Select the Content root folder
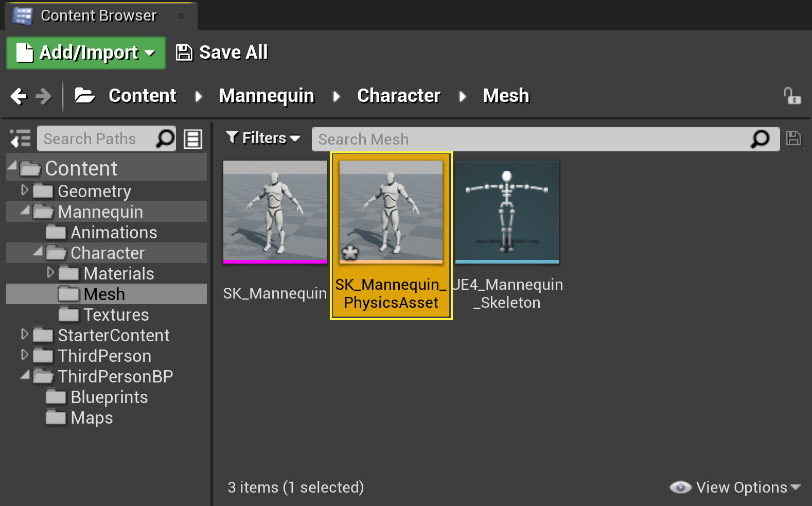 [x=107, y=168]
